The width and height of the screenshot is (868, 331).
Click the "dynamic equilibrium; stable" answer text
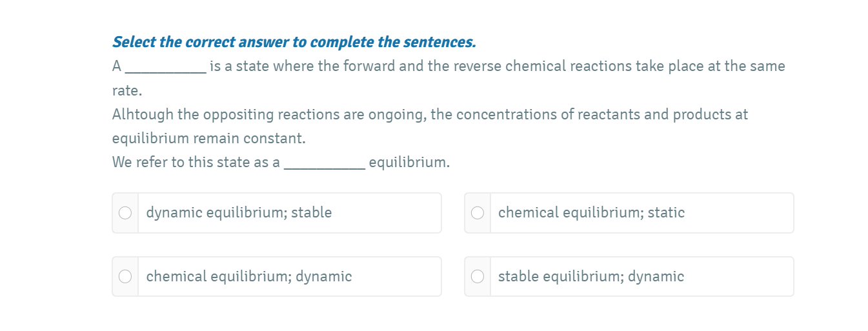(239, 213)
